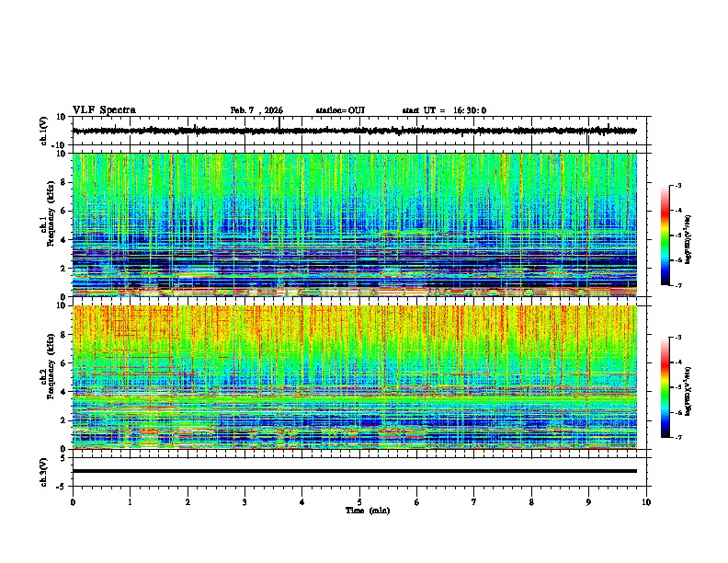Click the "6" kHz tick on ch.1 spectrogram
The height and width of the screenshot is (563, 728).
pos(63,211)
